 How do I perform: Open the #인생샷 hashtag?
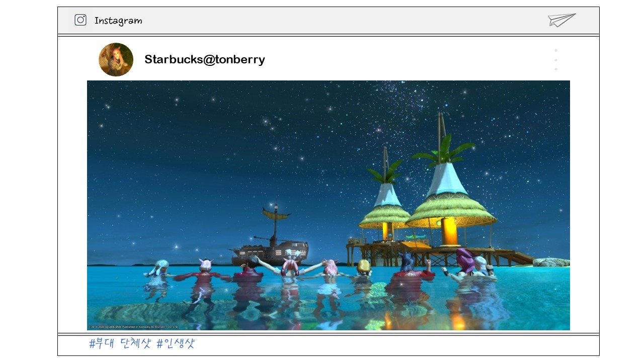(x=176, y=344)
